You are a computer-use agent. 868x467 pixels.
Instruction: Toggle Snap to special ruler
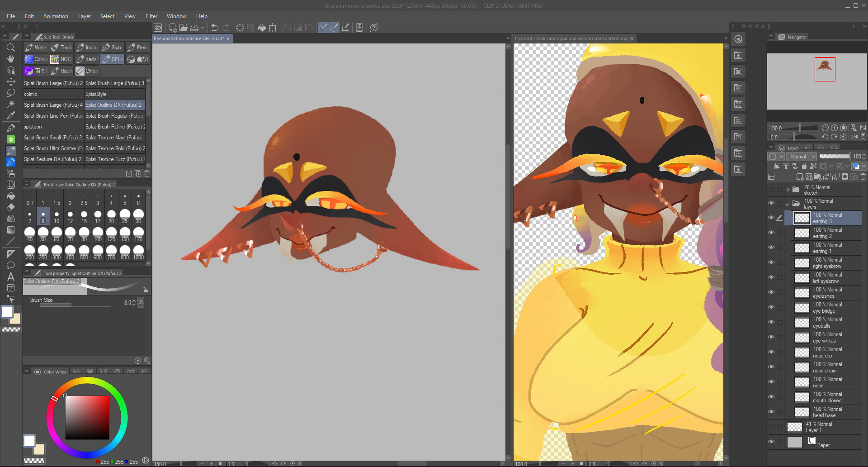334,28
